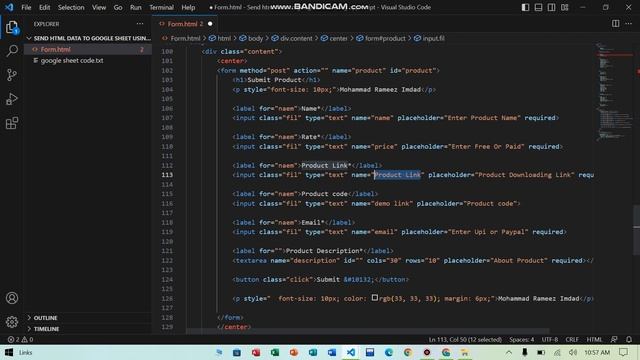Expand the TIMELINE section
Screen dimensions: 640x360
88,329
